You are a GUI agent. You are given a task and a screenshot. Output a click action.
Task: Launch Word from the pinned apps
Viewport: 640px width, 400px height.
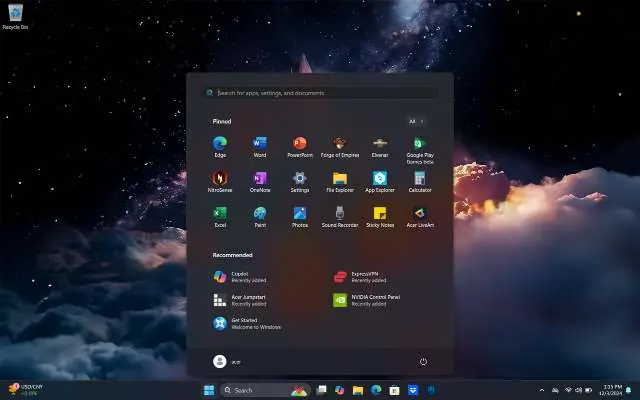point(260,147)
